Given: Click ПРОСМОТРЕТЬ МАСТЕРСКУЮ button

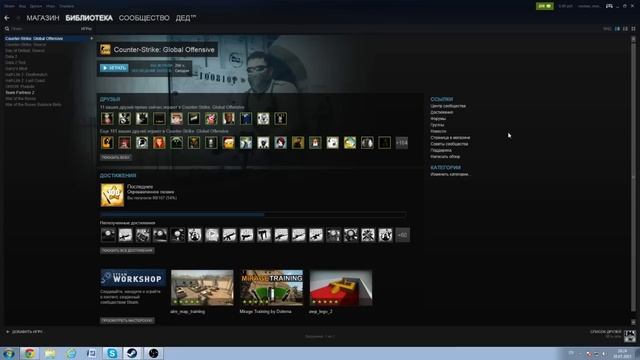Looking at the screenshot, I should coord(127,321).
